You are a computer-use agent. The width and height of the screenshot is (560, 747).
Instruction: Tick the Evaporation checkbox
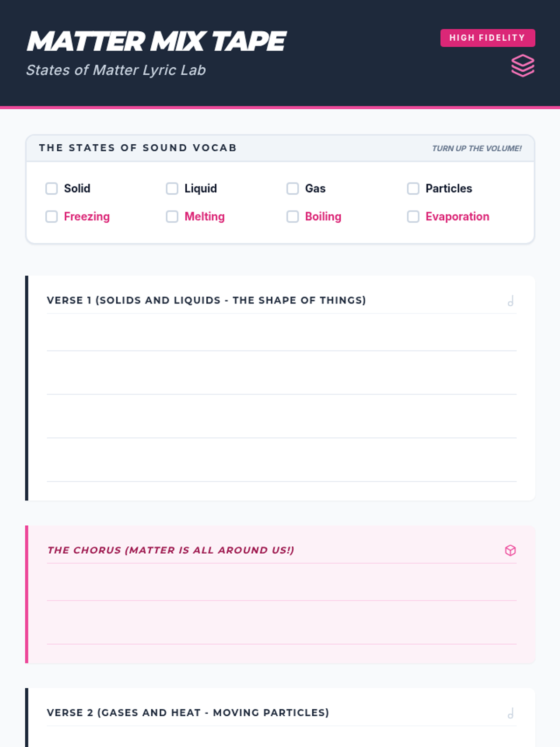coord(413,217)
